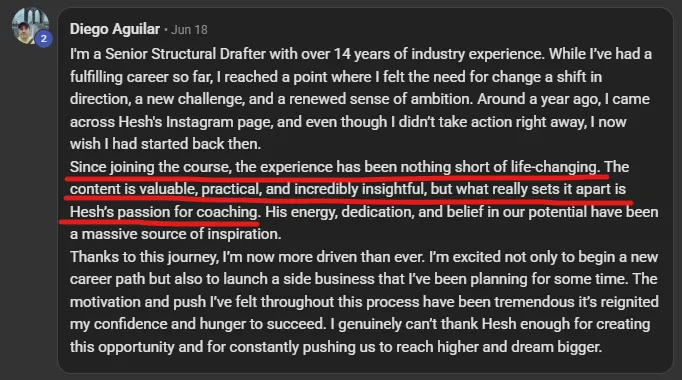Click the underlined 'Hesh's passion for coaching'
Image resolution: width=682 pixels, height=380 pixels.
coord(164,212)
